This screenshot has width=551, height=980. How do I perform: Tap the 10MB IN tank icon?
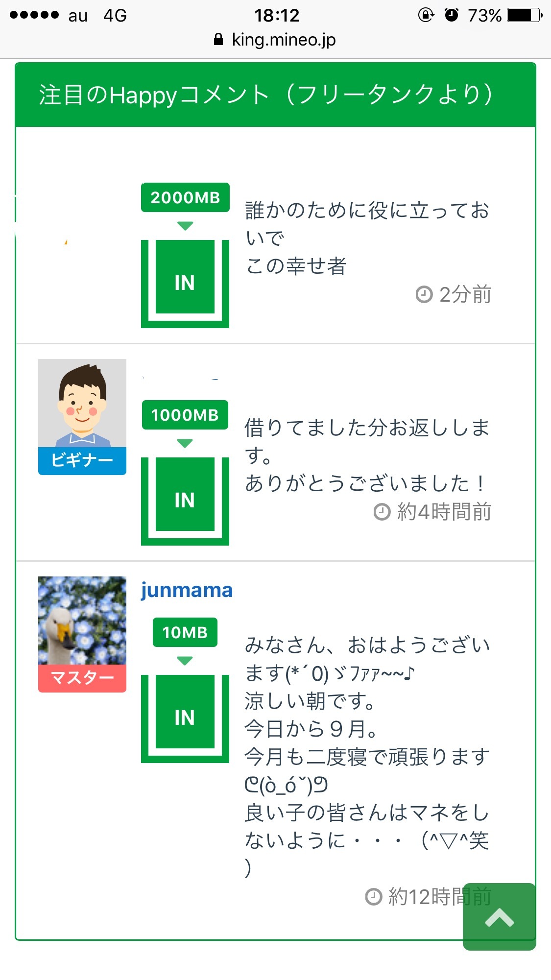[x=185, y=717]
